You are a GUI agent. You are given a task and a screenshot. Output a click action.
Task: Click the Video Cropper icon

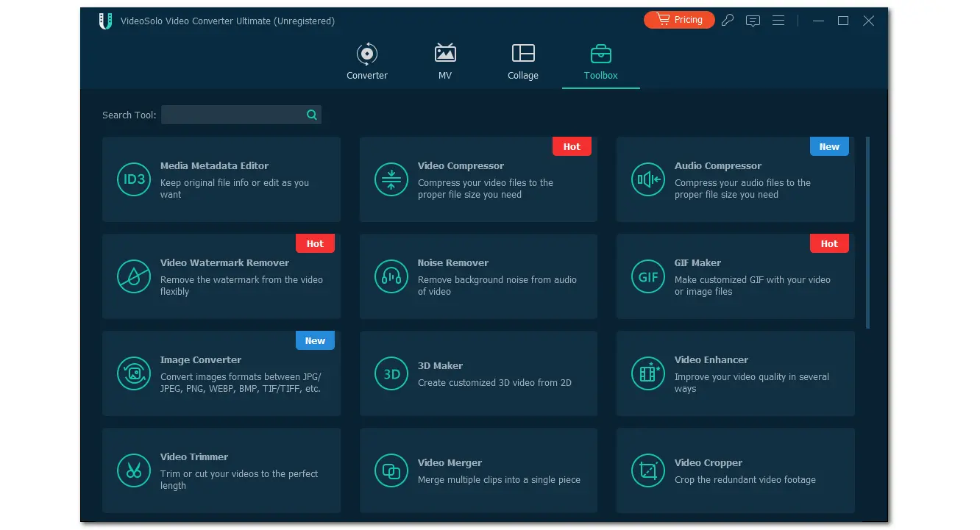tap(648, 470)
